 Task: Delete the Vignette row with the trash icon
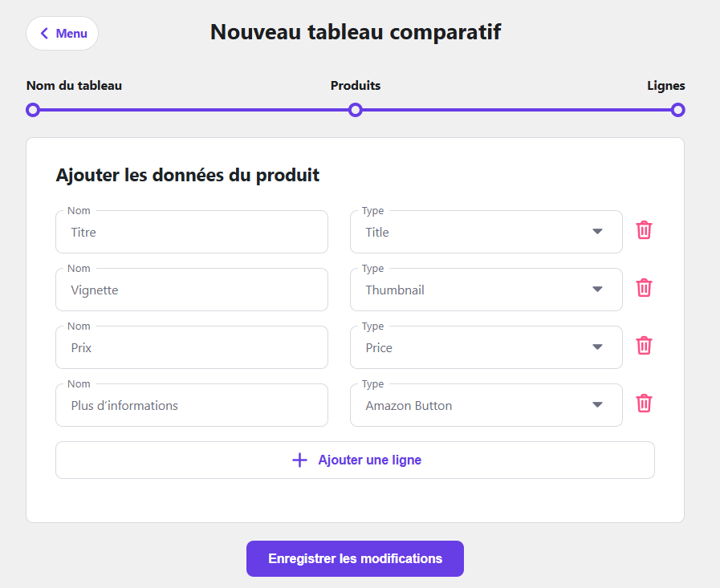(x=643, y=288)
